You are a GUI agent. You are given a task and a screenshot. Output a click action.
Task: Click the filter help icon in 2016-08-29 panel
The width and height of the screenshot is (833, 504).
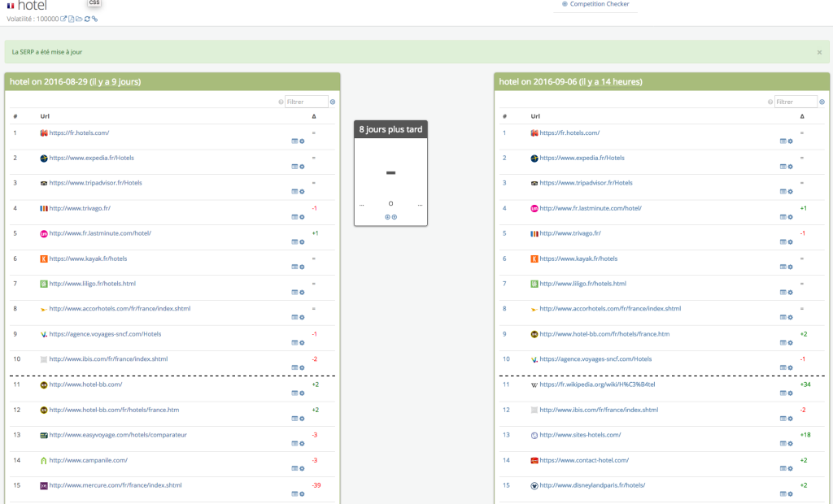pyautogui.click(x=281, y=102)
